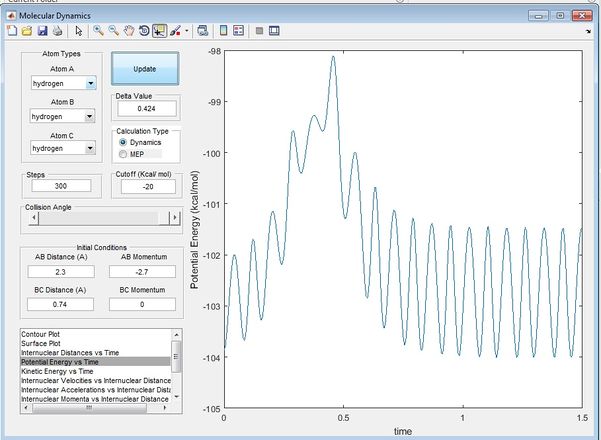601x440 pixels.
Task: Save the figure with the floppy icon
Action: tap(42, 31)
